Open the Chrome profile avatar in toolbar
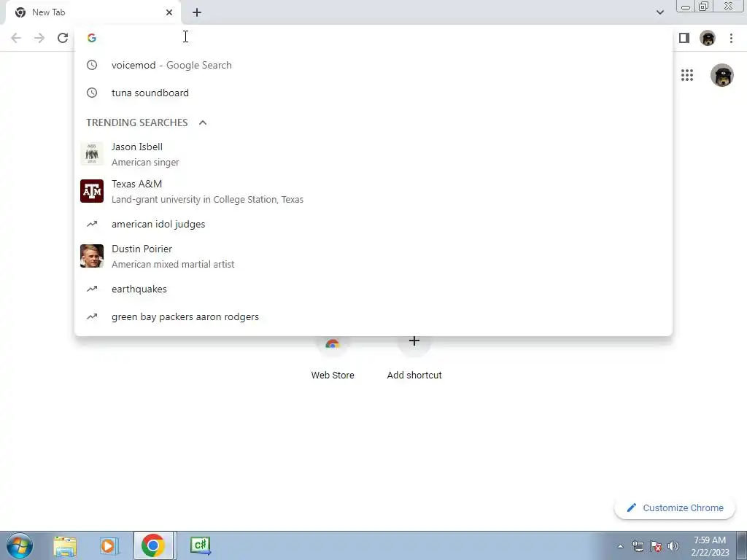 708,38
